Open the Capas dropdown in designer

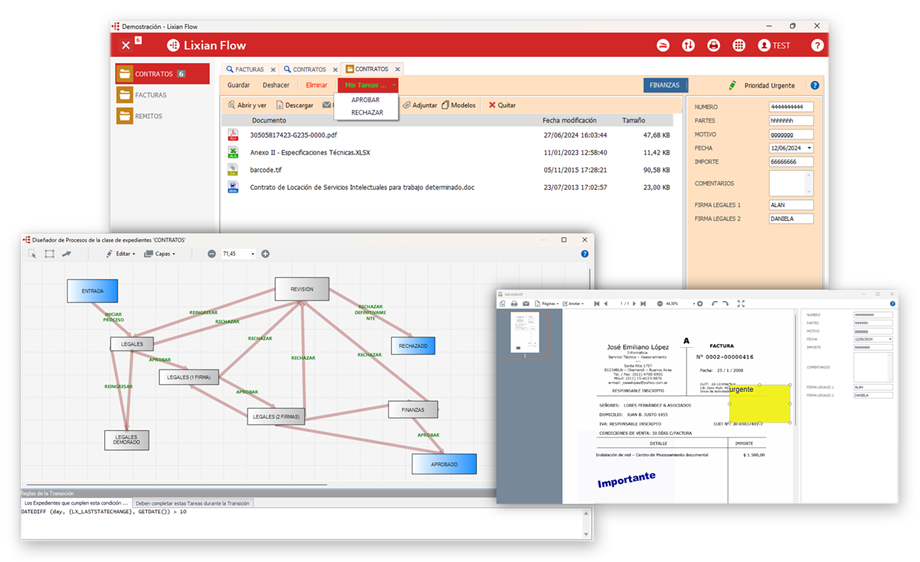point(160,253)
